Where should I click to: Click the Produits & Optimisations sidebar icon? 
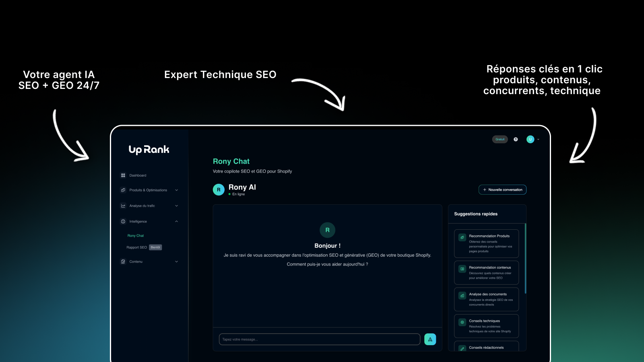[123, 190]
